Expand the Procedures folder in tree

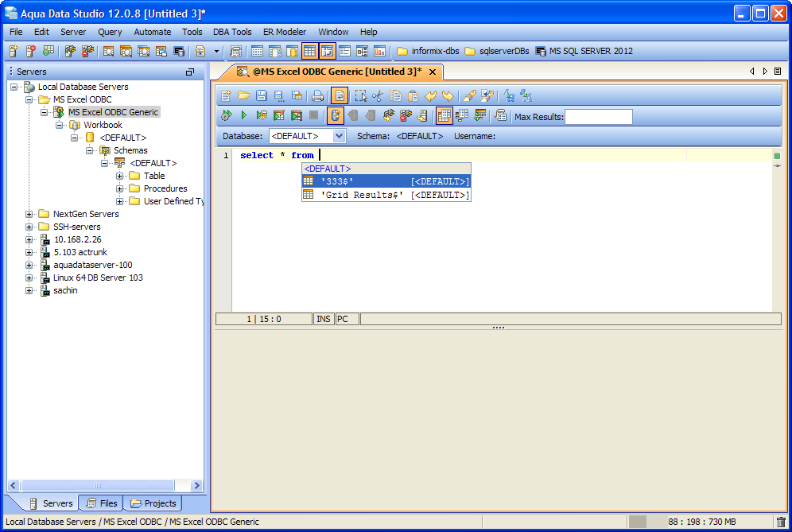point(120,188)
